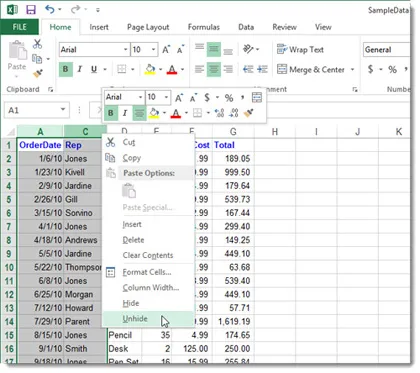Screen dimensions: 420x373
Task: Apply ribbon red Font Color
Action: click(x=172, y=69)
